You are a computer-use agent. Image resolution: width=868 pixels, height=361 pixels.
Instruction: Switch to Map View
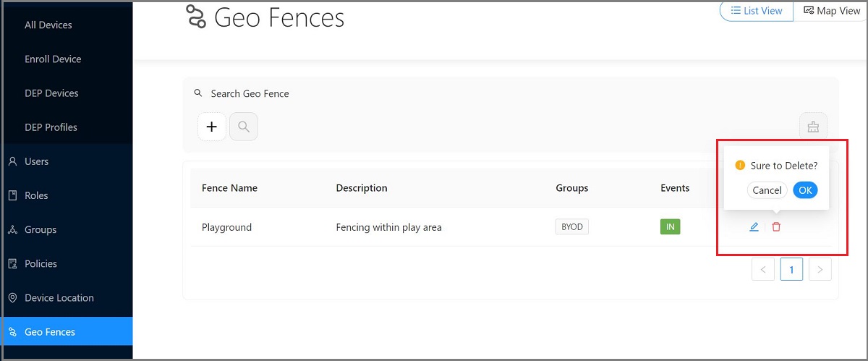(x=830, y=11)
